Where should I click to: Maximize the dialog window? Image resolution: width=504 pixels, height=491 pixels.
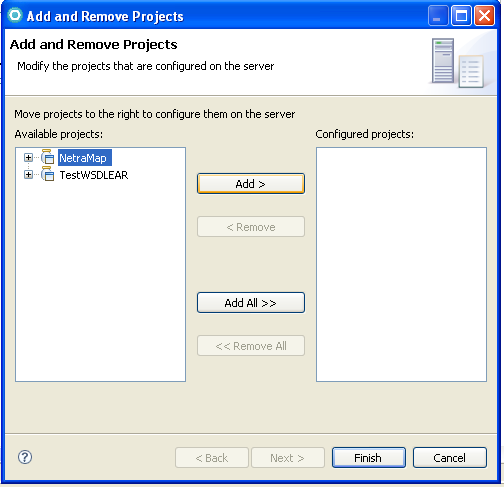click(461, 16)
